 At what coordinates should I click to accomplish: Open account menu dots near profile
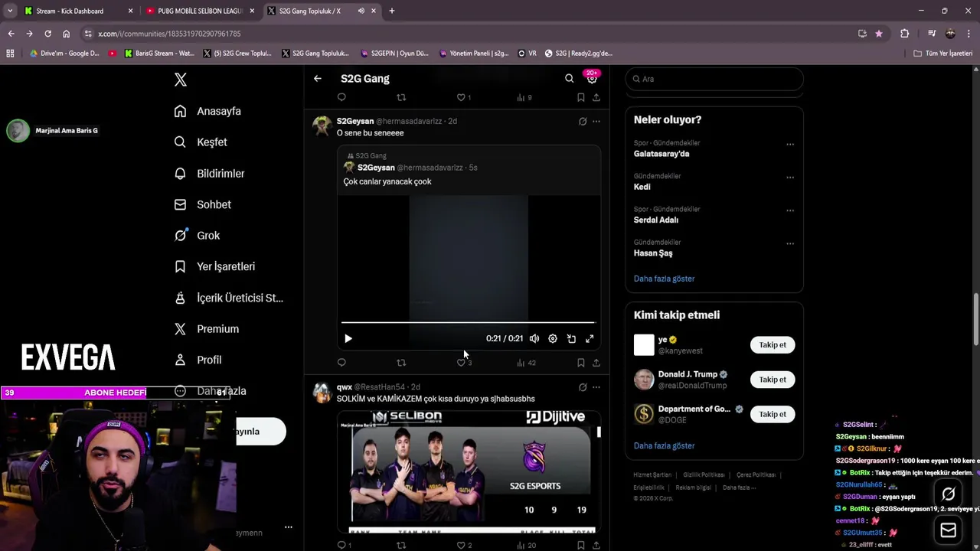click(289, 527)
